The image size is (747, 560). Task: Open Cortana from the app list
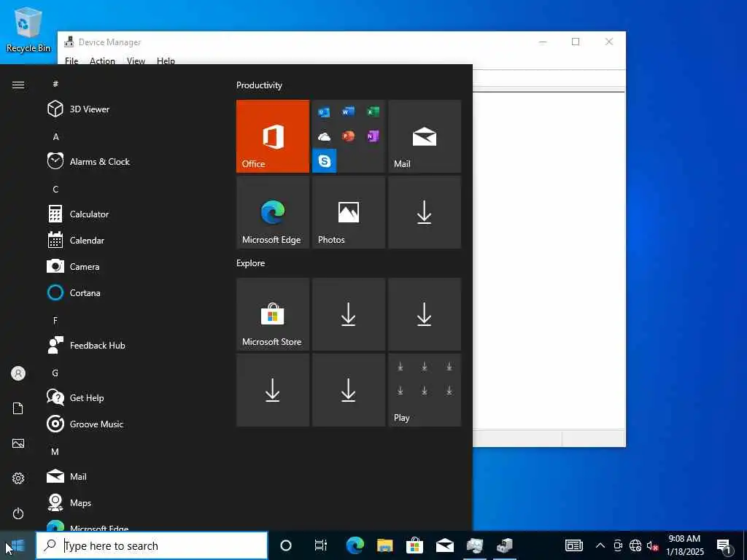tap(74, 292)
